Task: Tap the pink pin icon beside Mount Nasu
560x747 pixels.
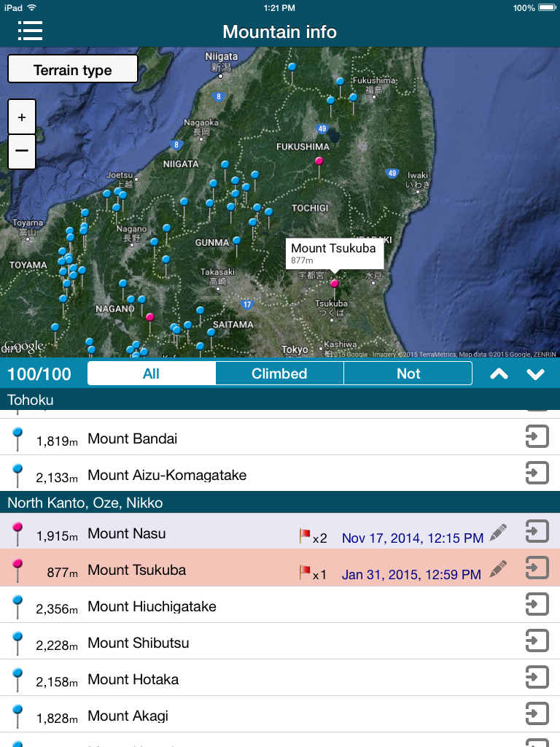Action: [17, 533]
